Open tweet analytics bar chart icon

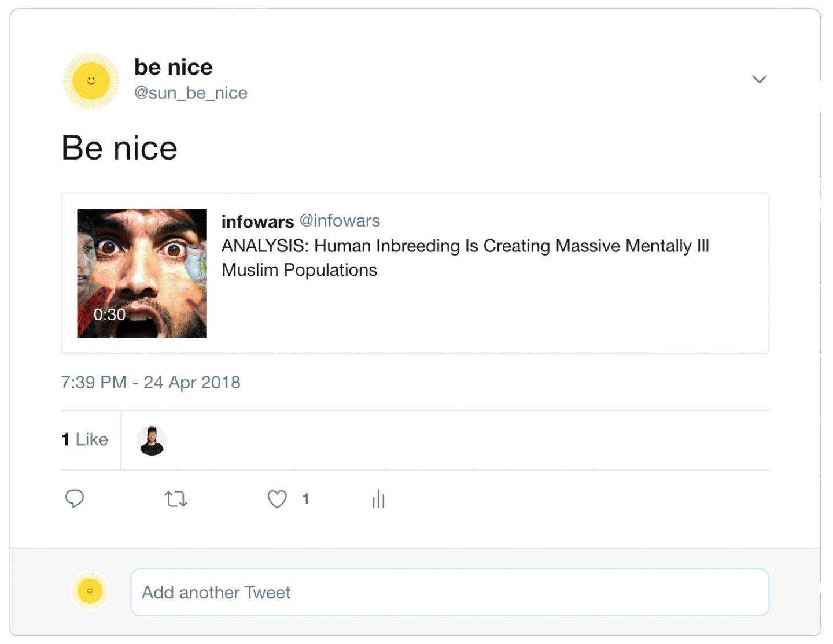coord(378,499)
